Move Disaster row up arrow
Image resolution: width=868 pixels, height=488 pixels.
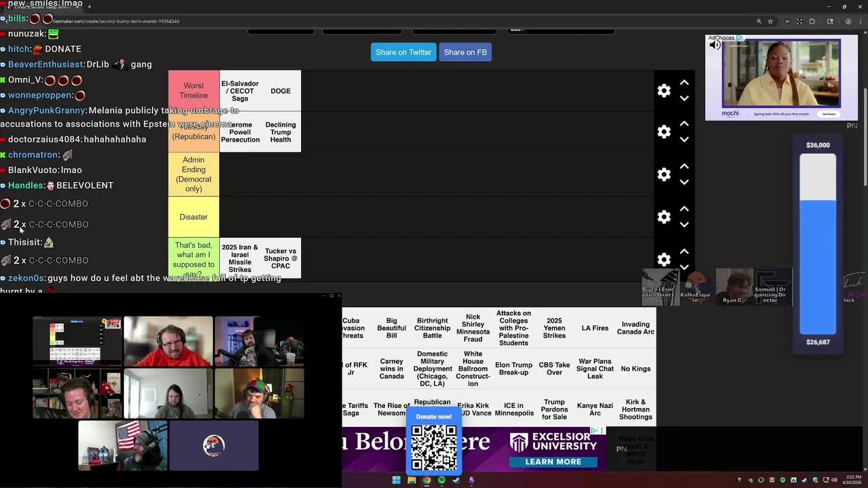(684, 209)
